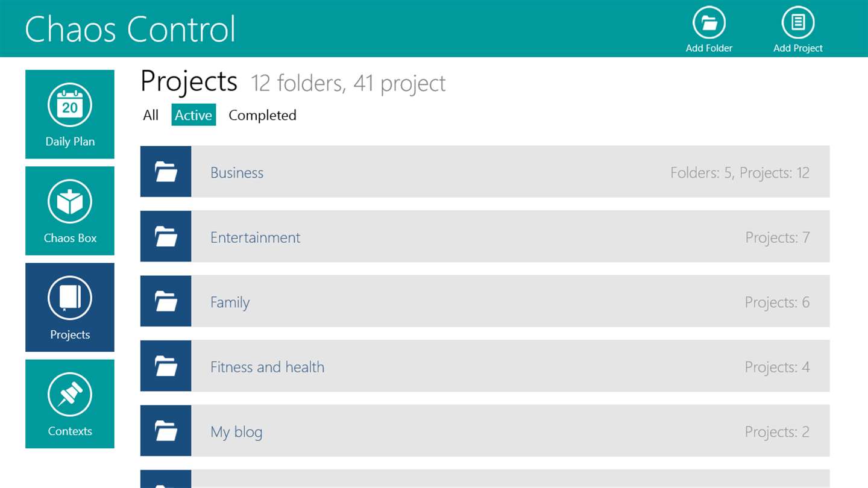The width and height of the screenshot is (868, 488).
Task: Click the Entertainment folder icon
Action: click(x=166, y=236)
